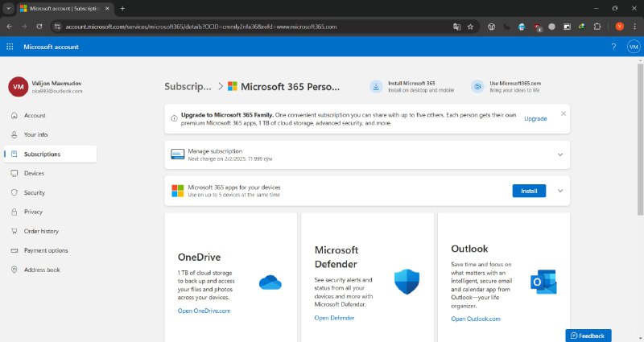Open OneDrive.com link
644x342 pixels.
coord(204,311)
